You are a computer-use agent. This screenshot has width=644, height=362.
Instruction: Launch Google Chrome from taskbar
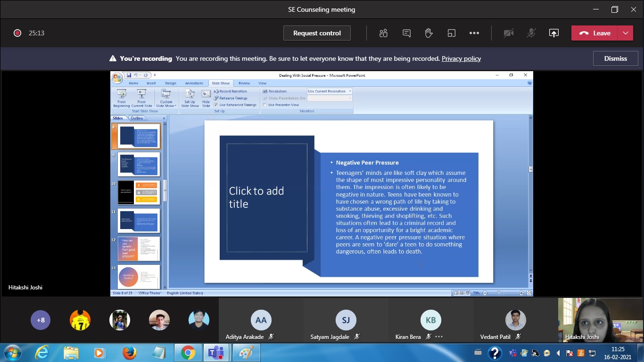click(188, 353)
